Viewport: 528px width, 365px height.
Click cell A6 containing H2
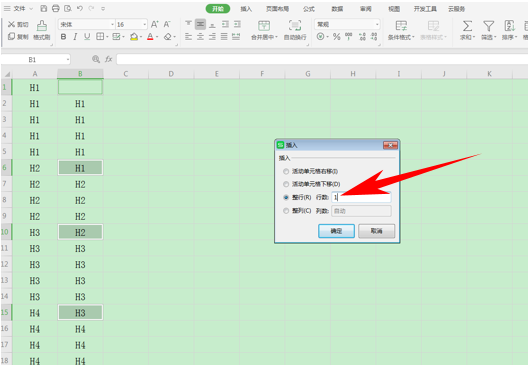35,168
